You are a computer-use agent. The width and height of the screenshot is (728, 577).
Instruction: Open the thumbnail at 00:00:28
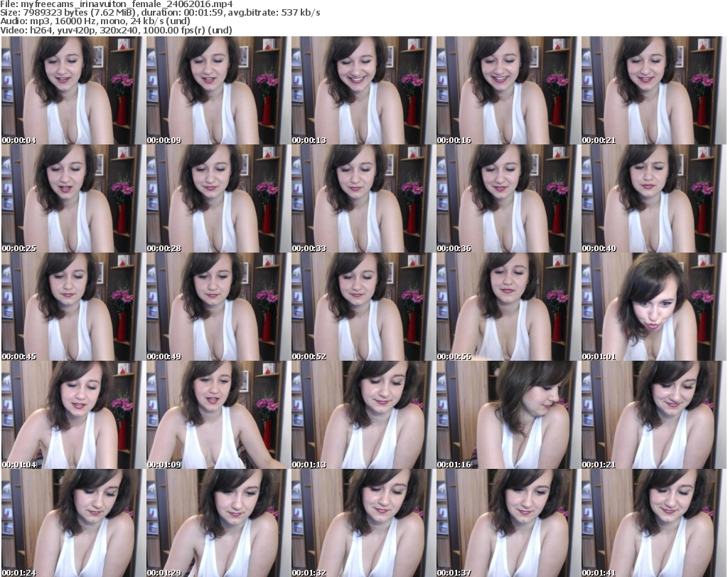(x=219, y=198)
